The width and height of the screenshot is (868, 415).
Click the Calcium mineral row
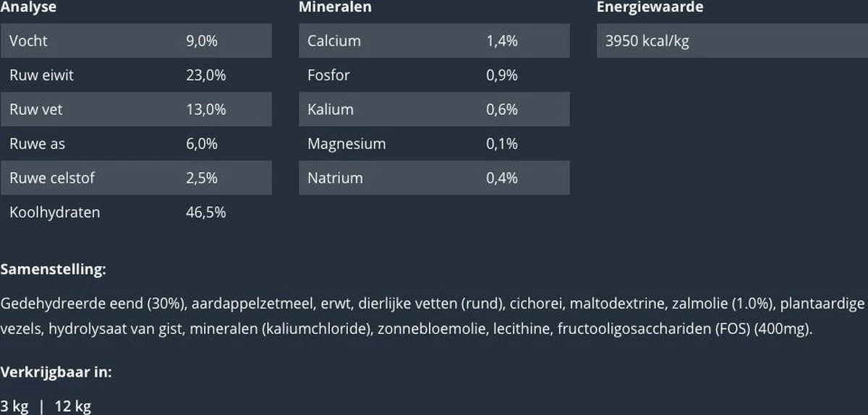click(x=433, y=41)
